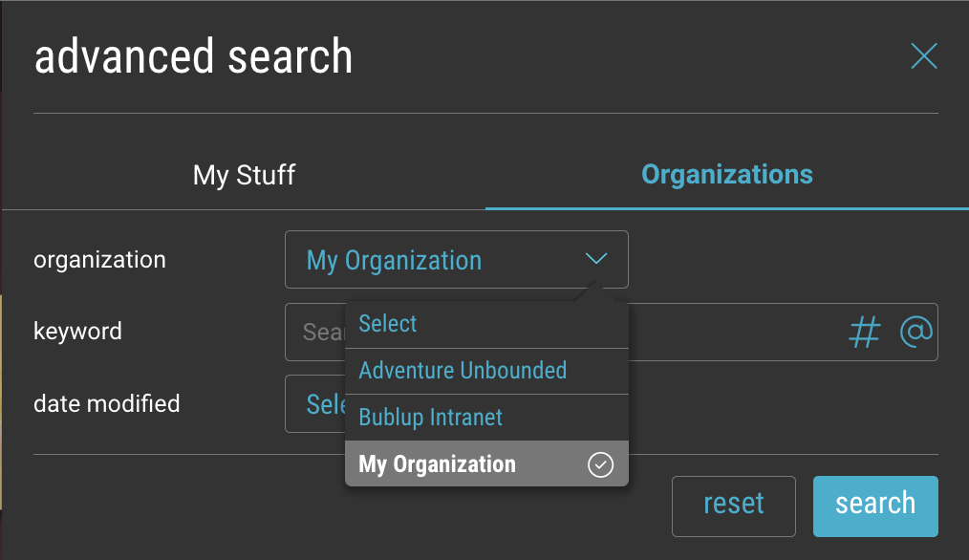The height and width of the screenshot is (560, 969).
Task: Click the keyword field label
Action: click(77, 332)
